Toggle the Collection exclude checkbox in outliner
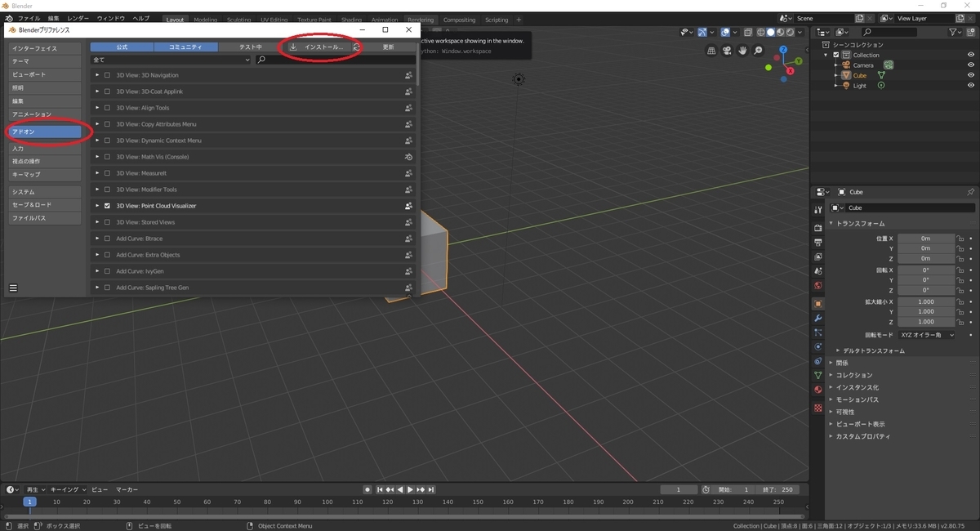The width and height of the screenshot is (980, 531). (836, 55)
